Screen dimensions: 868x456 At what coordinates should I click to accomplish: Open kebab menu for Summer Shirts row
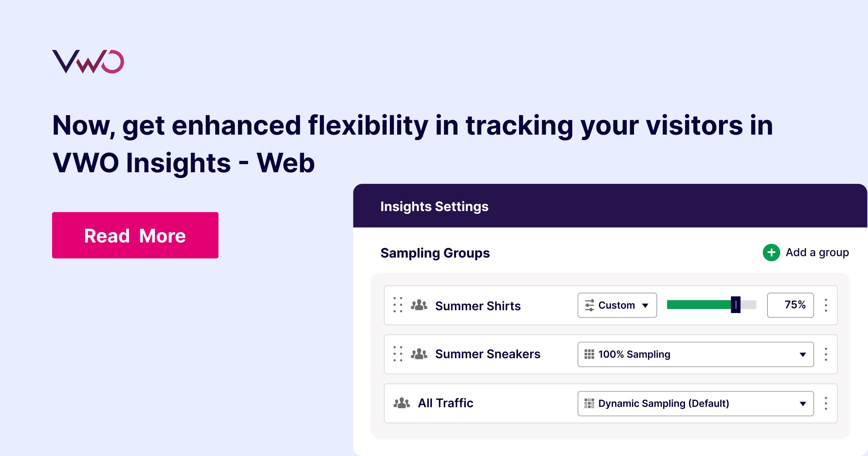(826, 305)
